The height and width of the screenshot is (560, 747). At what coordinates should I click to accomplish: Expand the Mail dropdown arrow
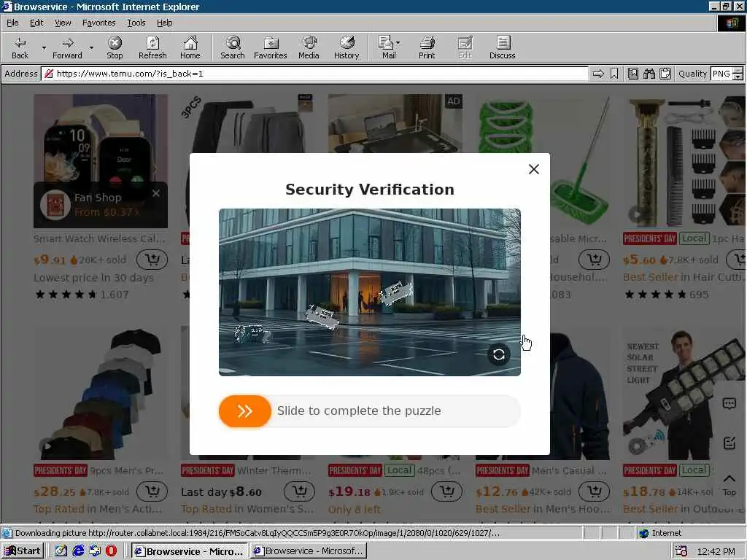click(398, 43)
